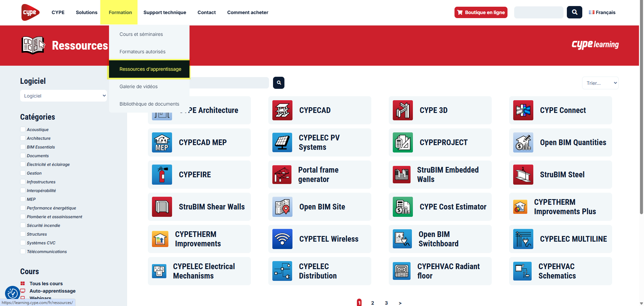Click the CYPE Connect icon

pyautogui.click(x=523, y=110)
